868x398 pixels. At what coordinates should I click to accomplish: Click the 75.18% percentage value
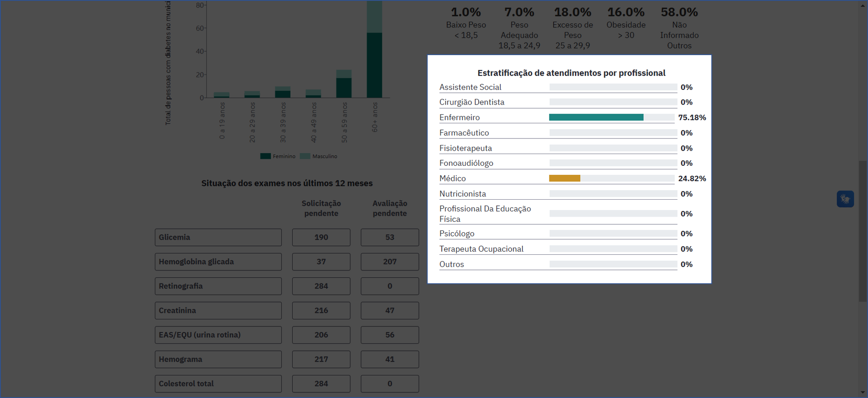tap(692, 118)
